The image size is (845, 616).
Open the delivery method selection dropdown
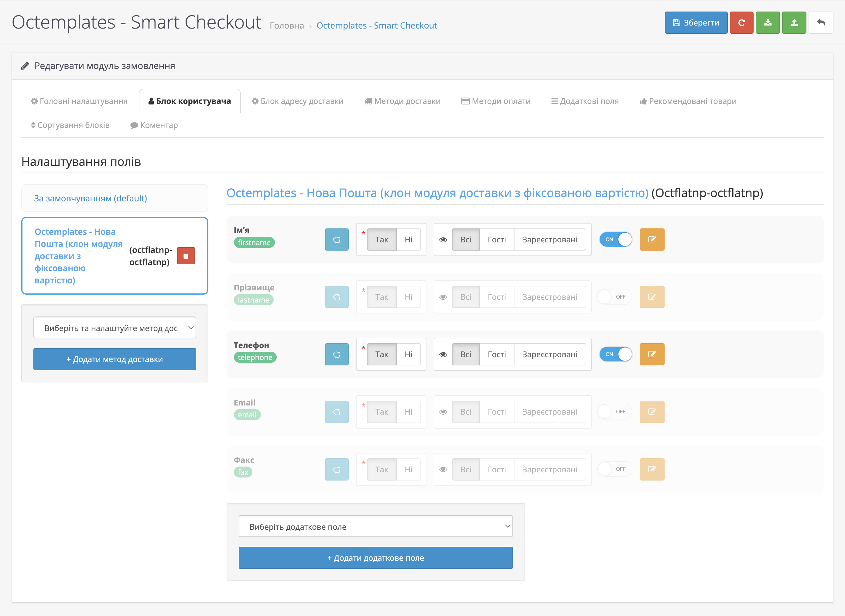115,328
